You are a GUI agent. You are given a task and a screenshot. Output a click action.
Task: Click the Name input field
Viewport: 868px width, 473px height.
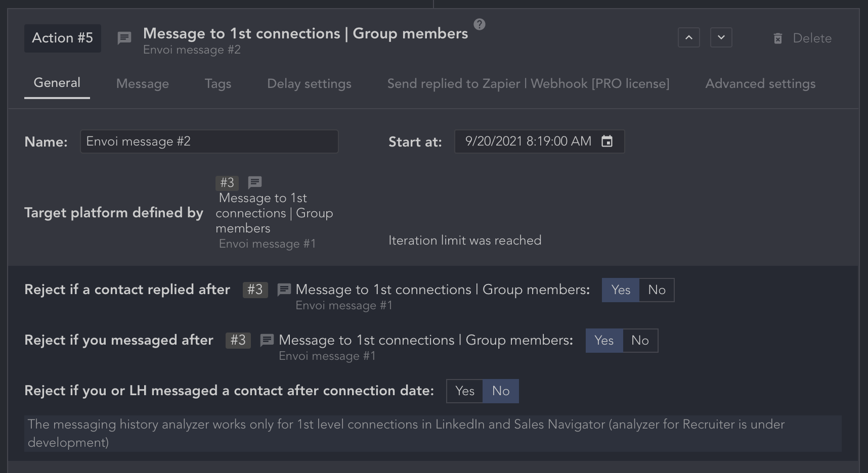tap(209, 141)
